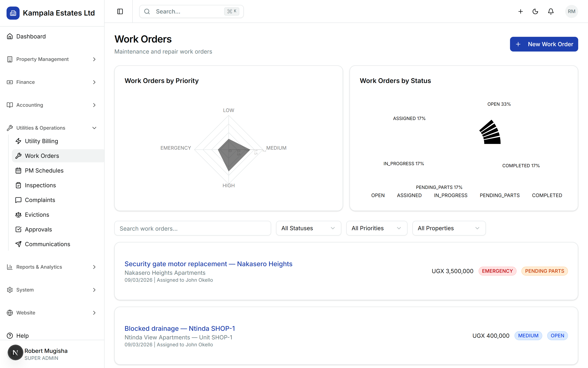Click the search magnifier icon
Image resolution: width=588 pixels, height=368 pixels.
point(147,11)
